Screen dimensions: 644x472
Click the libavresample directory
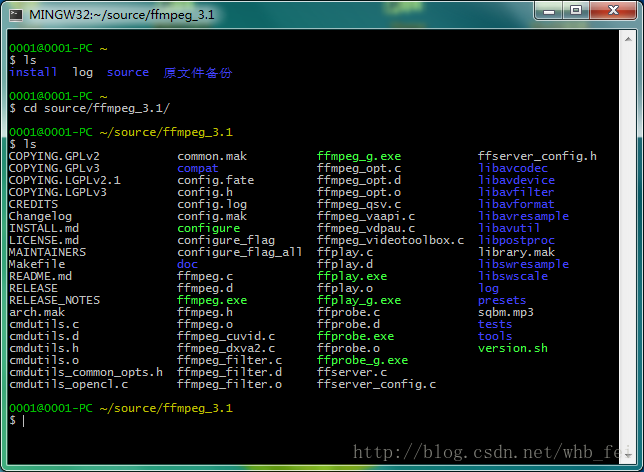[x=523, y=216]
